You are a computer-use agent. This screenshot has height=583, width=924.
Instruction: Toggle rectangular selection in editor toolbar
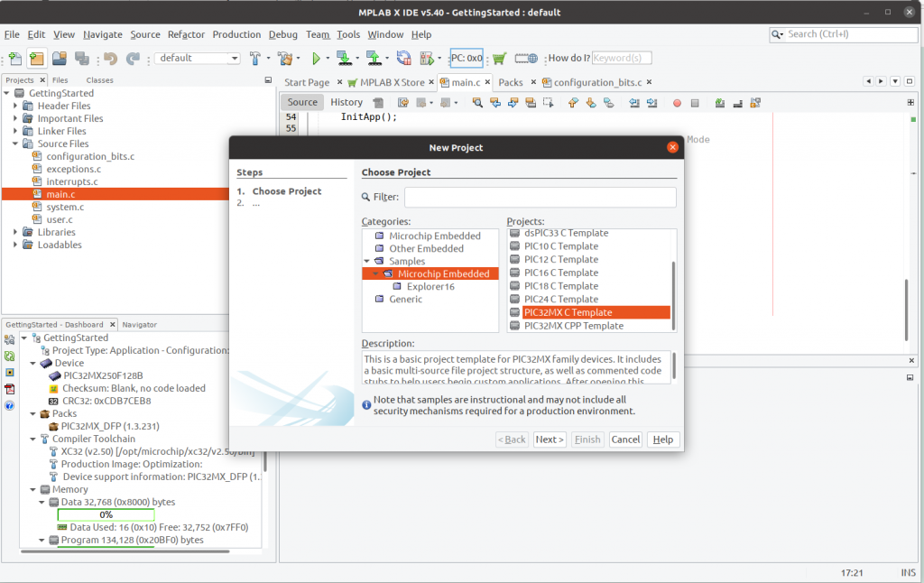click(x=548, y=103)
